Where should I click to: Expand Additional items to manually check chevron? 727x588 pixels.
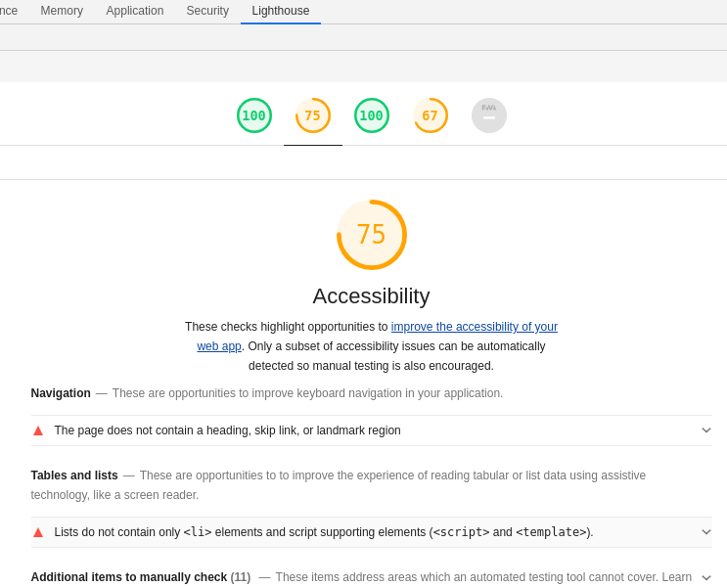tap(706, 577)
